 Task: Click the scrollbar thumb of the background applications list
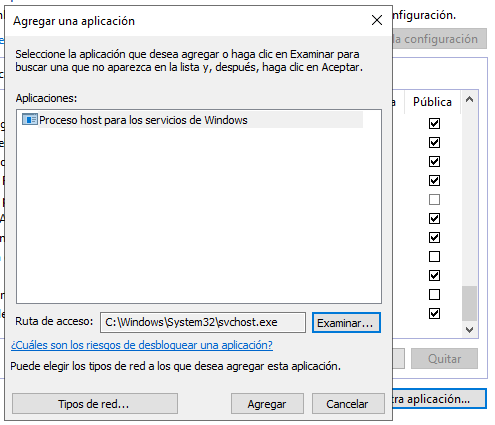(469, 303)
